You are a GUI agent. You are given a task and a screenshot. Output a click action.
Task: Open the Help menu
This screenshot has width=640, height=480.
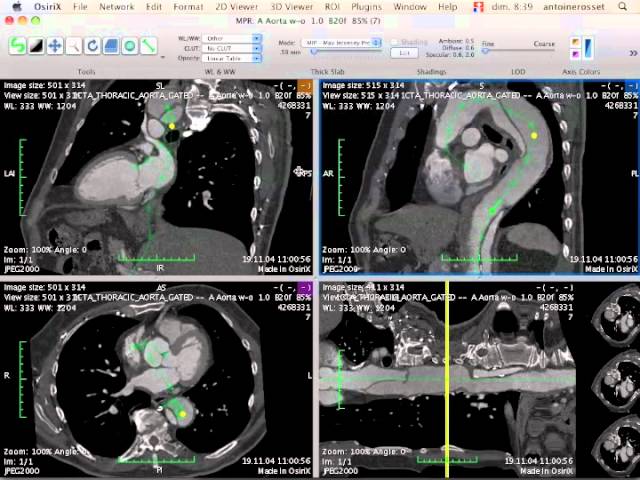[x=447, y=7]
